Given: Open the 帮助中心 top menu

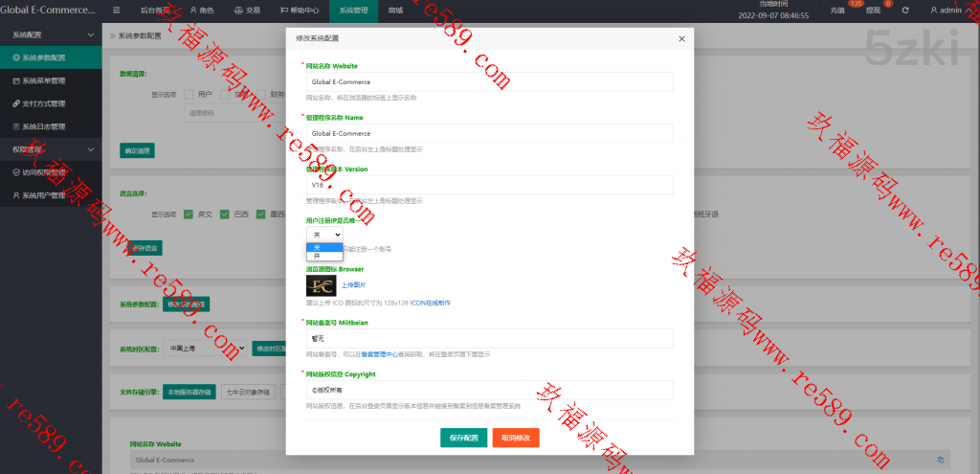Looking at the screenshot, I should pos(300,11).
